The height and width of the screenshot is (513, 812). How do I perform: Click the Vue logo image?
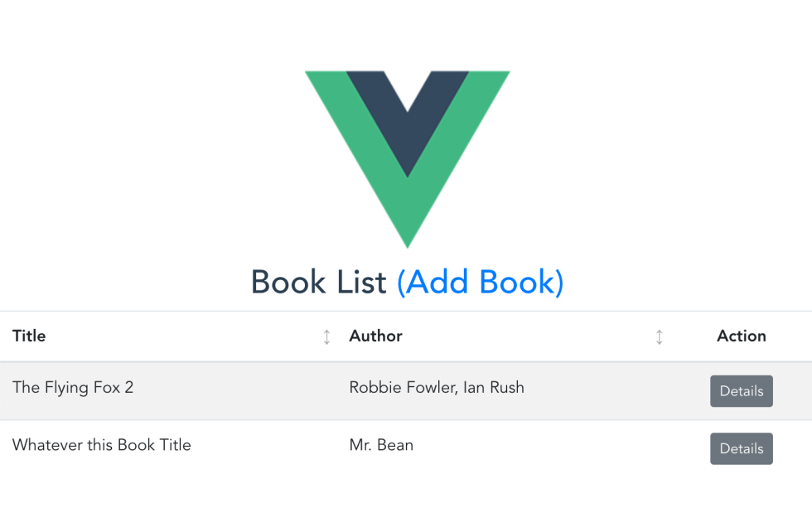(407, 157)
